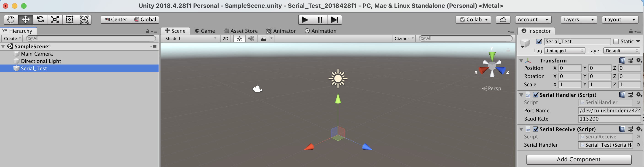Screen dimensions: 644x167
Task: Click the Scene view search field
Action: 465,38
